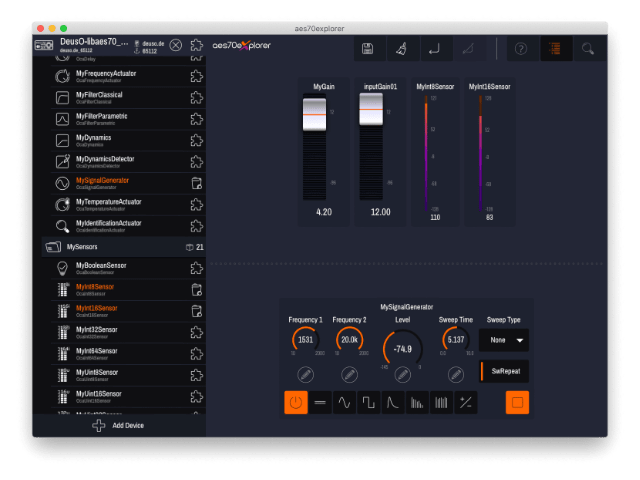Select the sine waveform icon

pyautogui.click(x=343, y=403)
